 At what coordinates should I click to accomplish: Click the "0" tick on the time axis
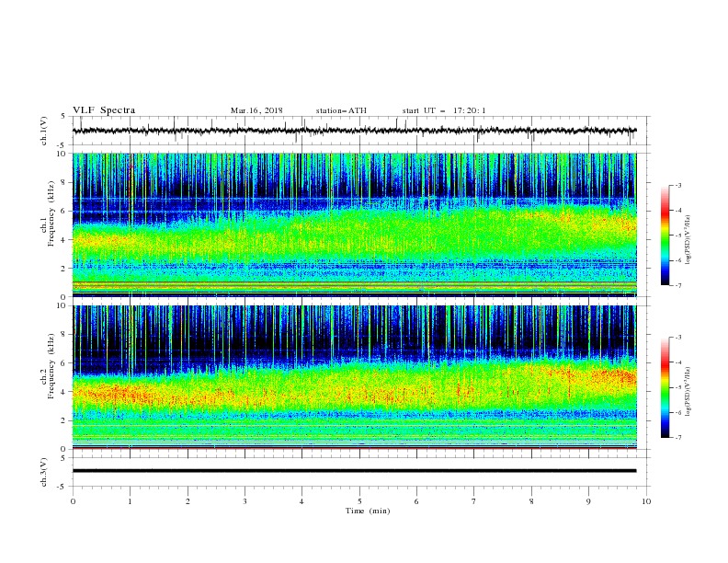click(73, 501)
